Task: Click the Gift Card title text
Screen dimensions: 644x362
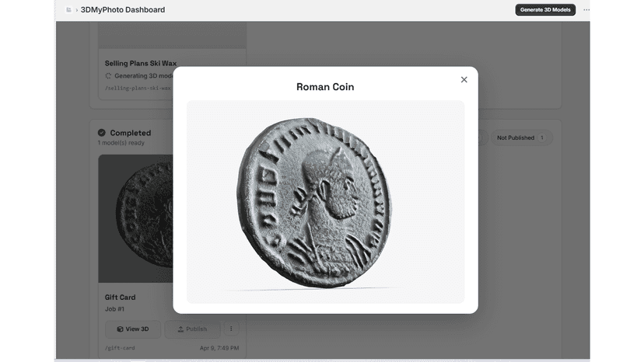Action: tap(120, 298)
